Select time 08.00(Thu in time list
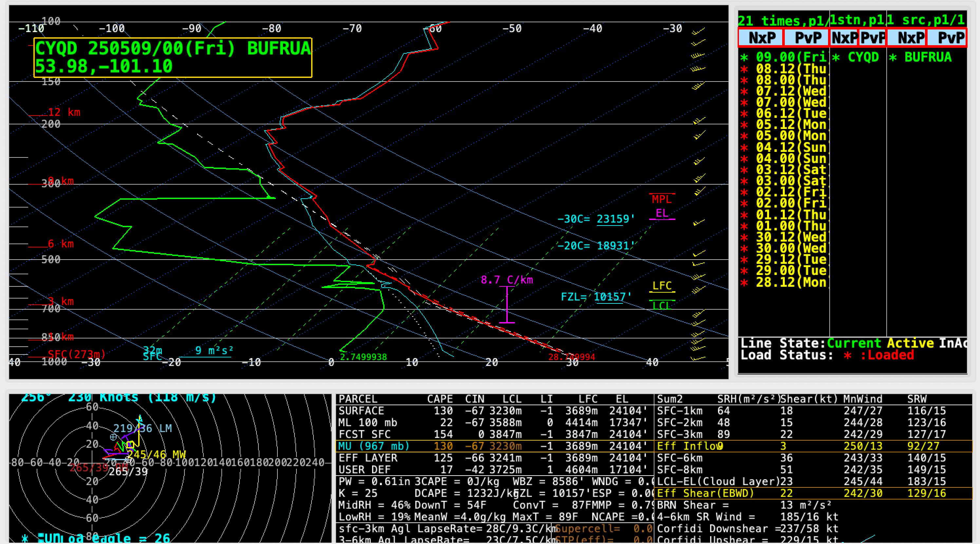The width and height of the screenshot is (980, 544). tap(784, 80)
